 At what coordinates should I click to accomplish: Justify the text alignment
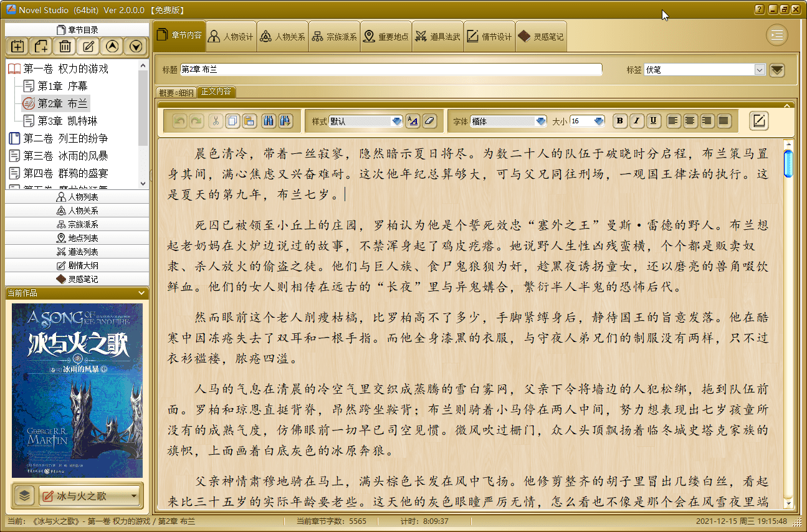tap(723, 121)
